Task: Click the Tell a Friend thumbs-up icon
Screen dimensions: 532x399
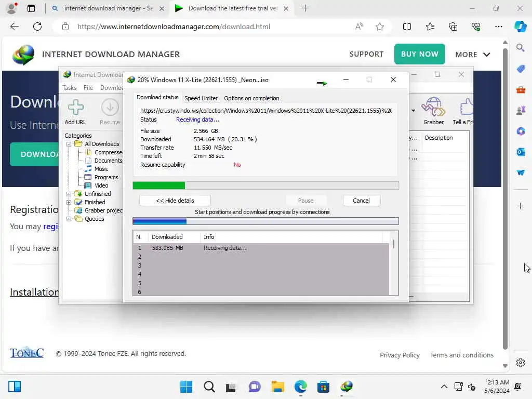Action: (x=466, y=107)
